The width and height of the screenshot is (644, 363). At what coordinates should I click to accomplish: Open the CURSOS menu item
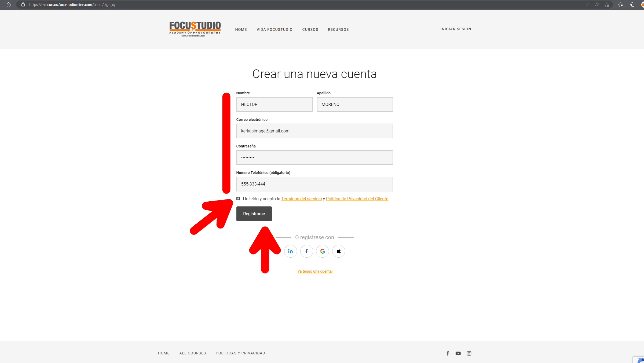[310, 29]
